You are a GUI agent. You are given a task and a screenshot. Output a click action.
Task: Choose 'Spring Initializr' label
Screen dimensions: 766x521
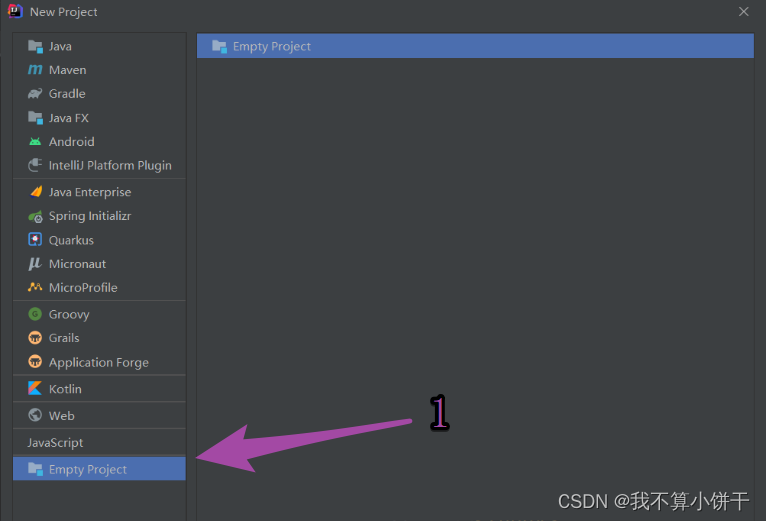coord(90,216)
